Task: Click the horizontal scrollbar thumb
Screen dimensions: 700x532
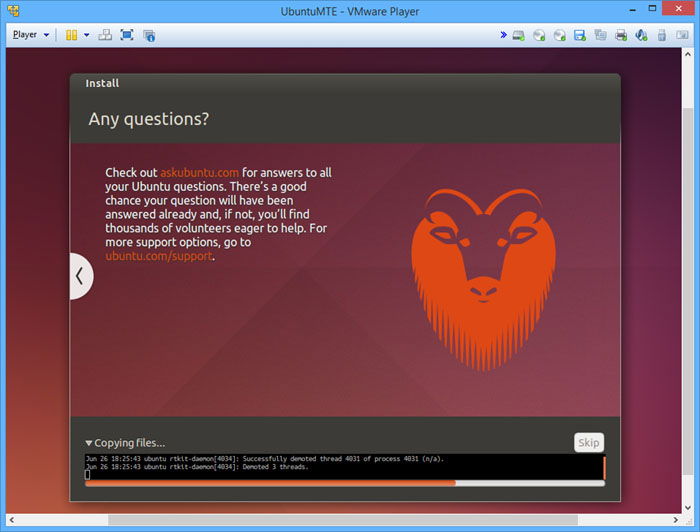Action: [x=343, y=520]
